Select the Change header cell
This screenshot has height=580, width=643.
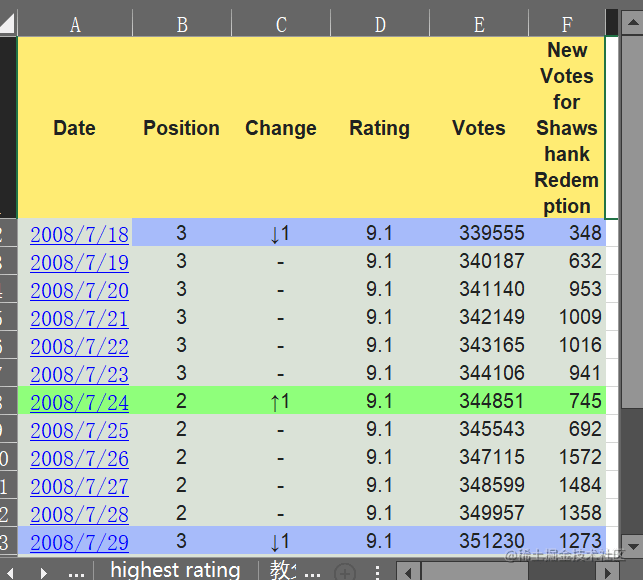281,128
